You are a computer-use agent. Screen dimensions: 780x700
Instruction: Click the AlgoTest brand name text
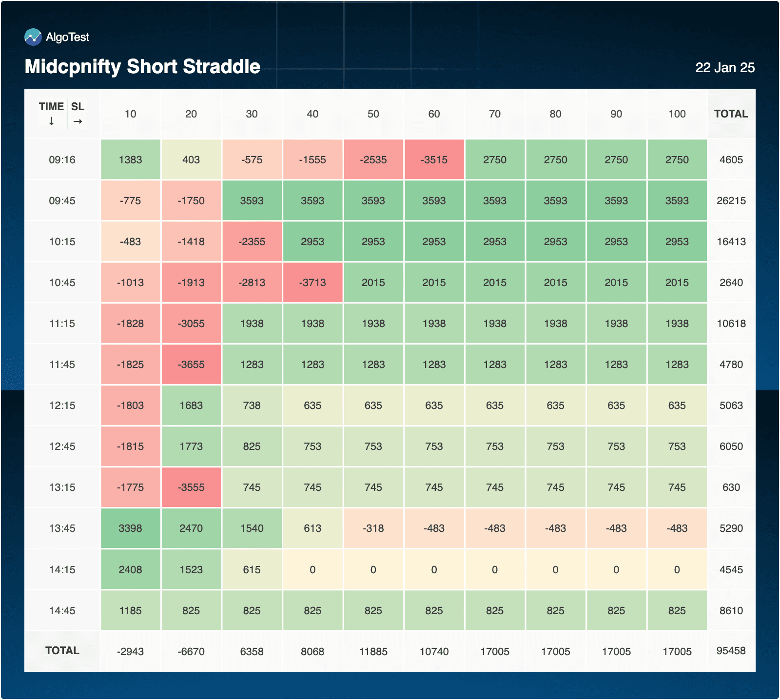67,37
